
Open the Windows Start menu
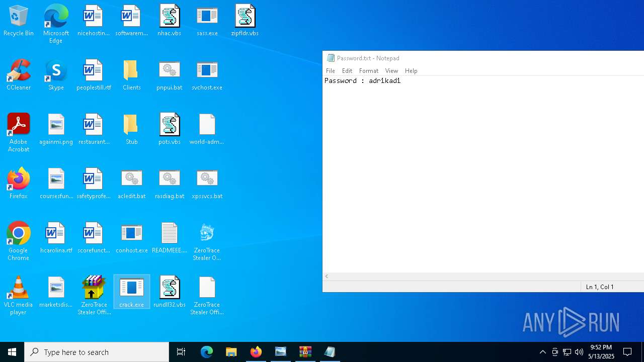click(x=12, y=352)
